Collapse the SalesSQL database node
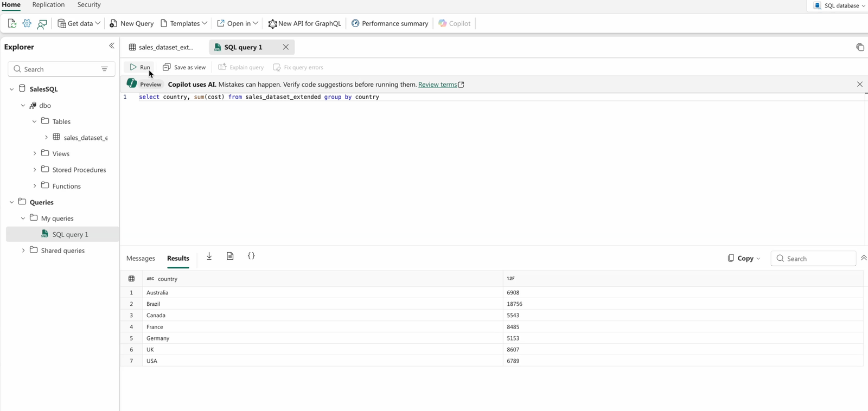This screenshot has height=411, width=868. (11, 89)
